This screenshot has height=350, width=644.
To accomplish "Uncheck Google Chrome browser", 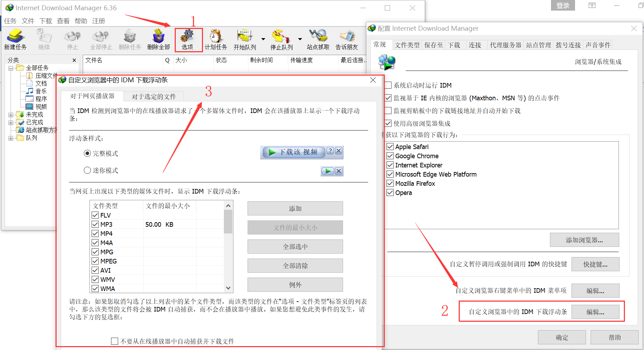I will click(x=390, y=156).
